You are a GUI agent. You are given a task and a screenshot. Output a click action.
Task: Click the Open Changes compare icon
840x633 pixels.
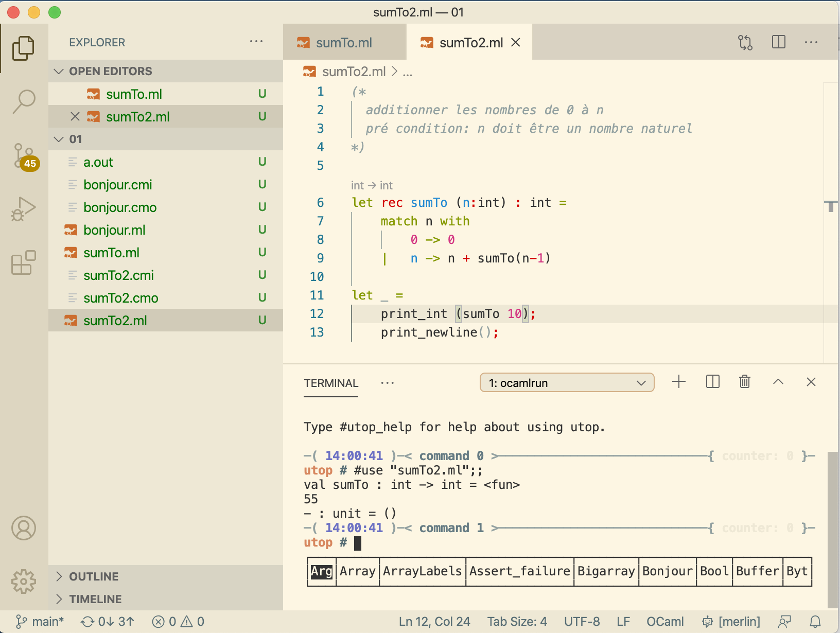click(745, 42)
